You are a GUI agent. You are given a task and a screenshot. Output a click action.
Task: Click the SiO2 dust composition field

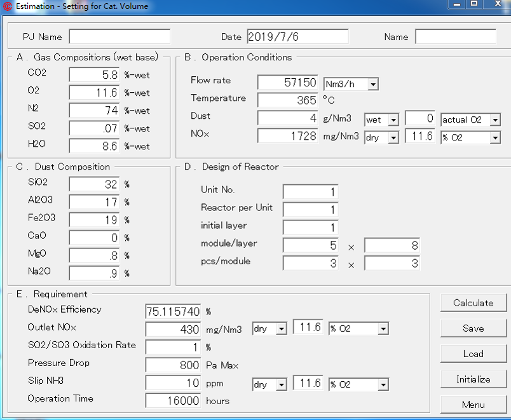[x=94, y=184]
